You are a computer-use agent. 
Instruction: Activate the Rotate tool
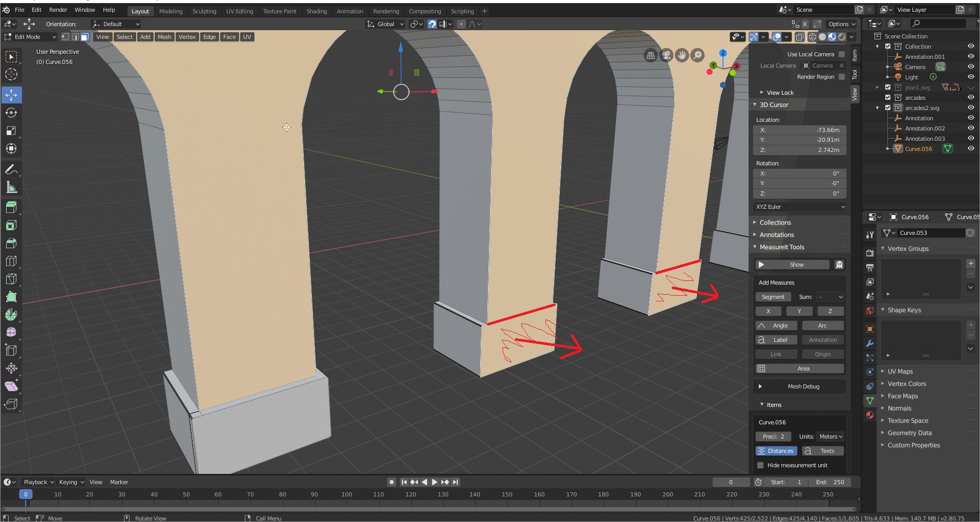[x=11, y=113]
